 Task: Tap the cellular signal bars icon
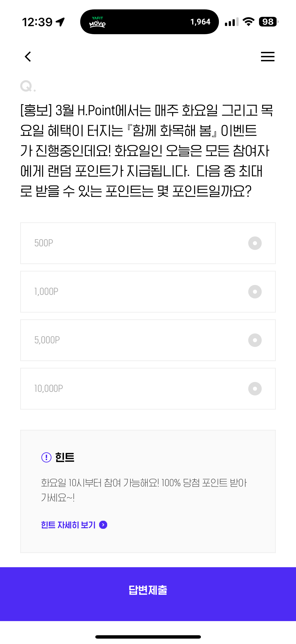[x=232, y=22]
